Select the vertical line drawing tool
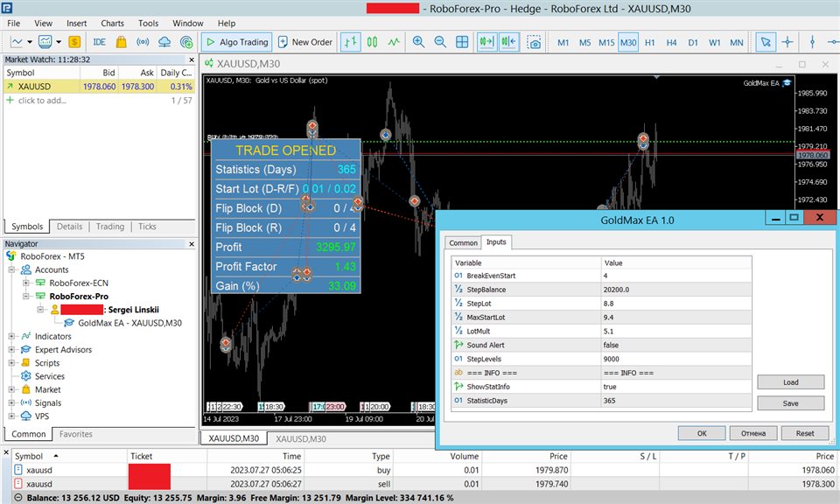Screen dimensions: 840x504 pos(812,42)
